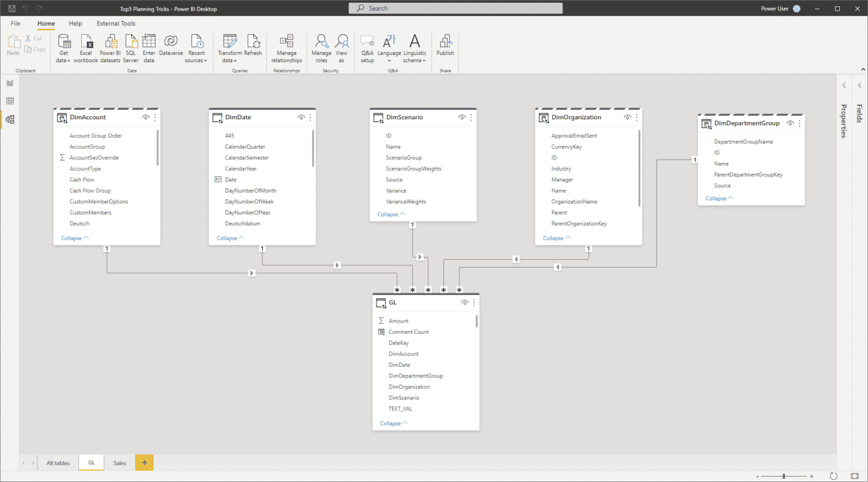Image resolution: width=868 pixels, height=482 pixels.
Task: Create a new layout with the plus button
Action: pyautogui.click(x=144, y=462)
